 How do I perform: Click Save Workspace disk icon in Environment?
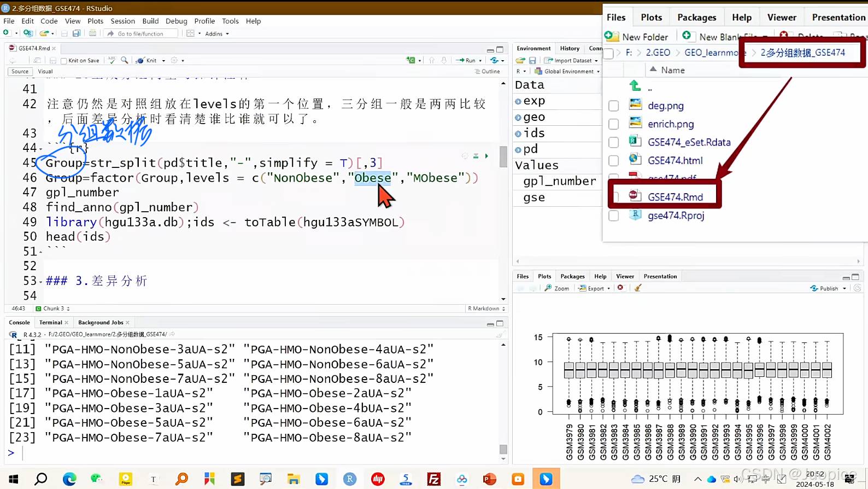point(532,60)
